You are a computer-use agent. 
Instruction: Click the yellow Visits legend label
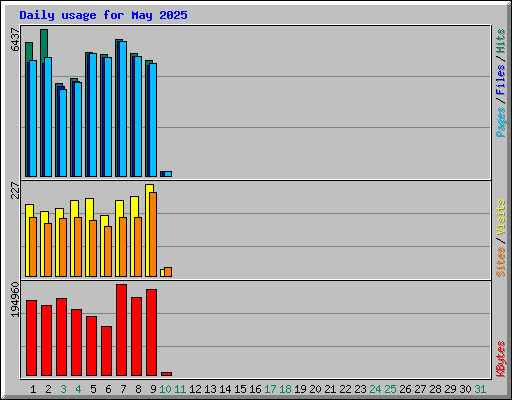coord(500,218)
